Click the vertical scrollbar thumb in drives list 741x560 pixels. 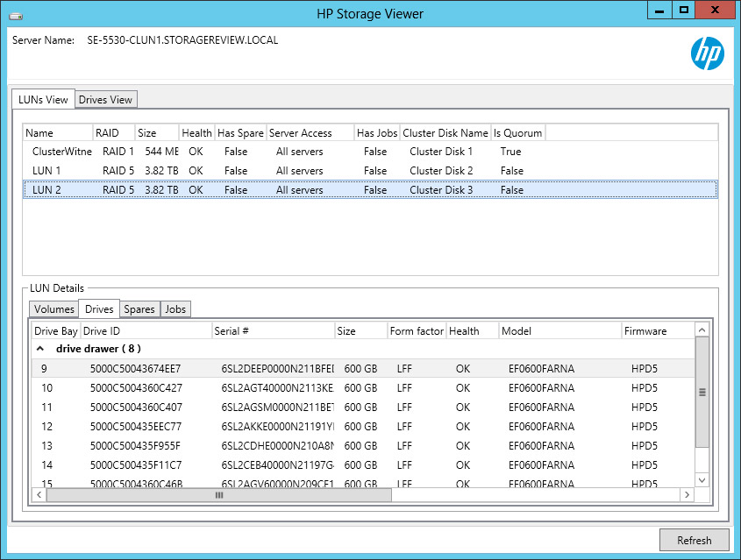(x=702, y=392)
